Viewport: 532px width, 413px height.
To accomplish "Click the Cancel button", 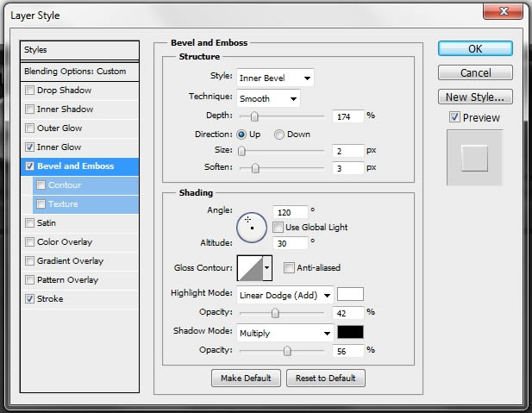I will (475, 72).
